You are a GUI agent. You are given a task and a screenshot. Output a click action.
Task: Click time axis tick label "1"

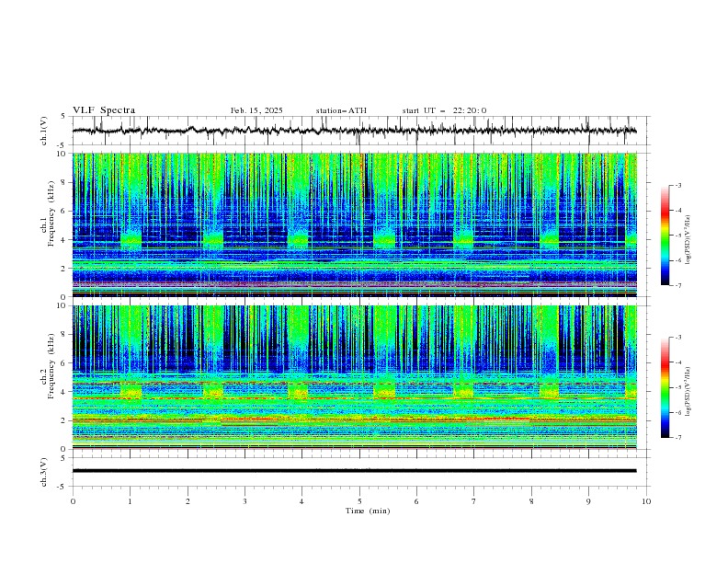[x=130, y=501]
